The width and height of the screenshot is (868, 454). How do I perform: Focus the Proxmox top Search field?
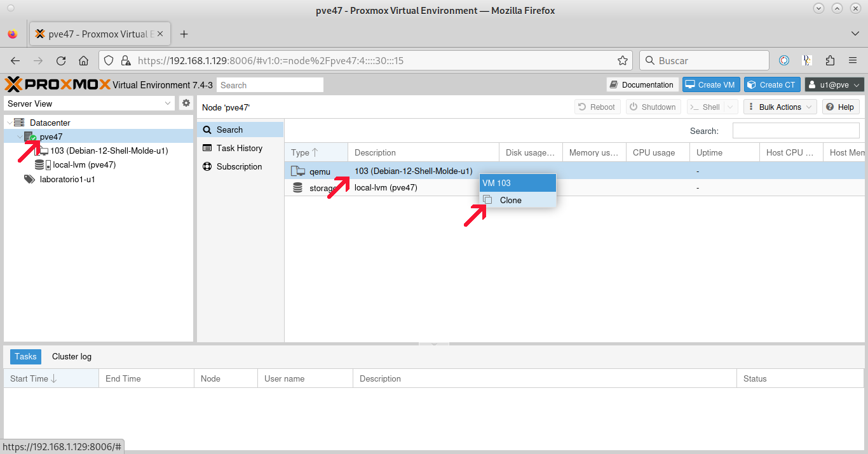point(270,85)
